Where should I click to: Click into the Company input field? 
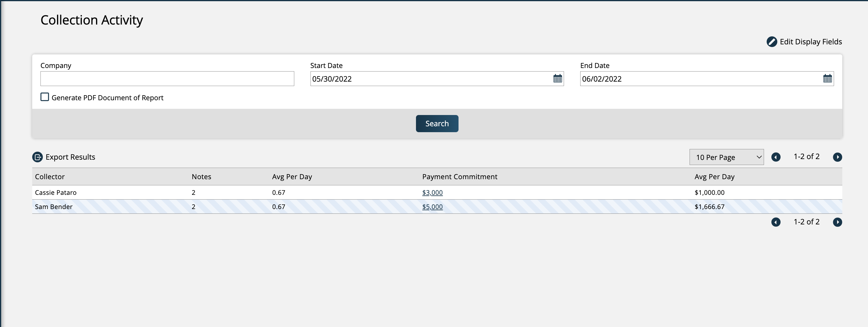[167, 79]
